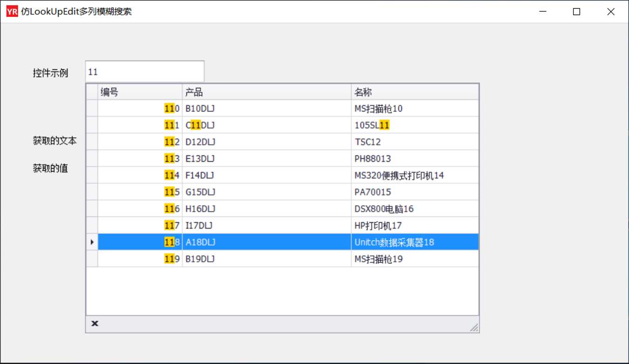The height and width of the screenshot is (364, 629).
Task: Click product cell C11DLJ
Action: tap(267, 125)
